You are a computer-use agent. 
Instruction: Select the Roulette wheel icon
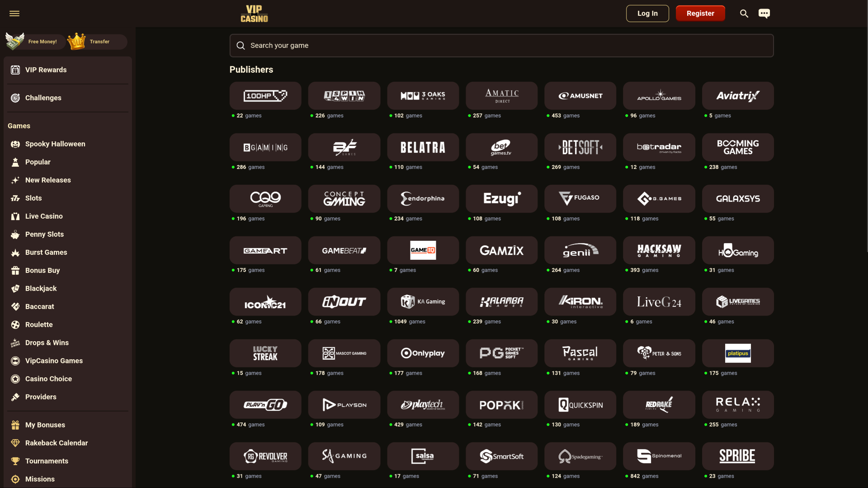click(15, 324)
